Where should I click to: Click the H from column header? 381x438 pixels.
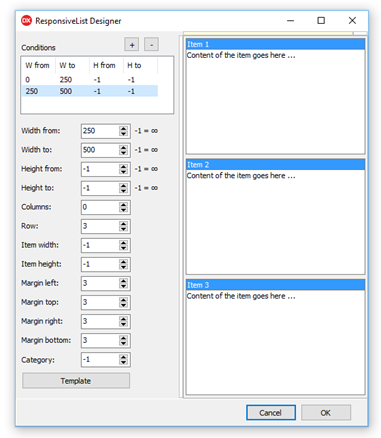[x=107, y=65]
